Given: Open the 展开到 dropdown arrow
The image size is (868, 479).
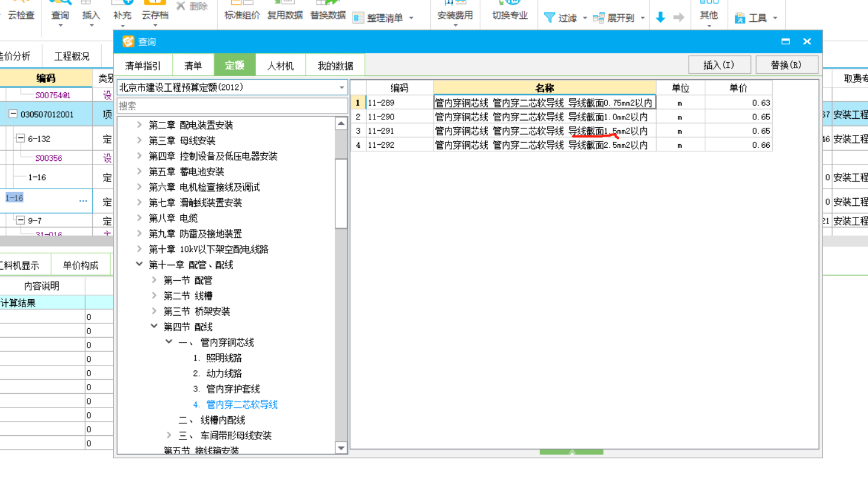Looking at the screenshot, I should (643, 18).
